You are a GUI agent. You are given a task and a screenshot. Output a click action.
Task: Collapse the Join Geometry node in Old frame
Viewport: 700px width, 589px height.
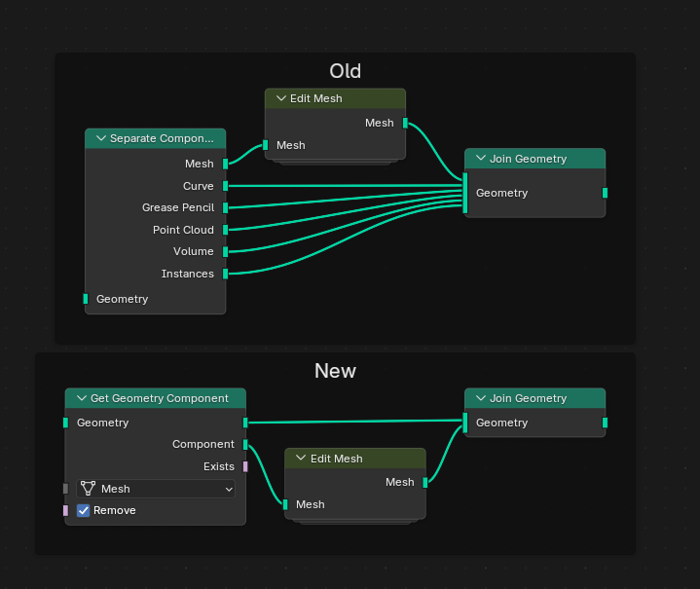coord(481,158)
